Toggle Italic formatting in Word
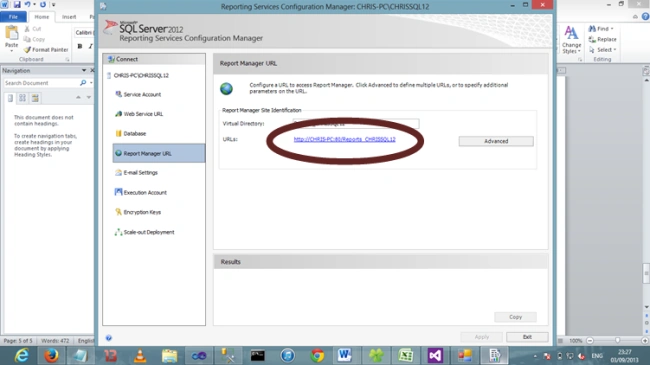Viewport: 650px width, 365px height. pos(90,46)
